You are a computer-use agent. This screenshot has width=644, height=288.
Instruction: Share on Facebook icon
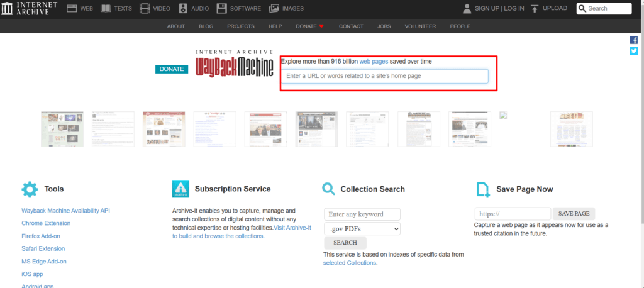click(634, 40)
